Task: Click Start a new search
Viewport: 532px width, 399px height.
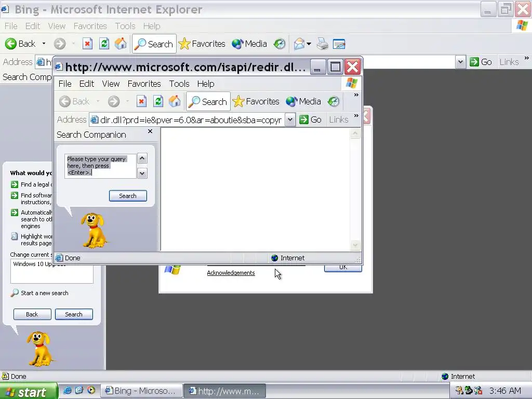Action: click(x=45, y=293)
